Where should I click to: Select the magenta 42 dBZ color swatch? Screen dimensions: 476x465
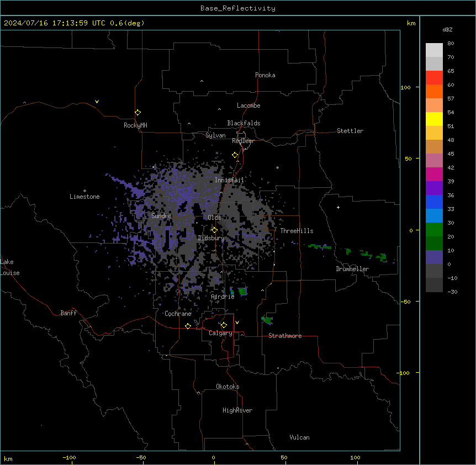coord(434,174)
